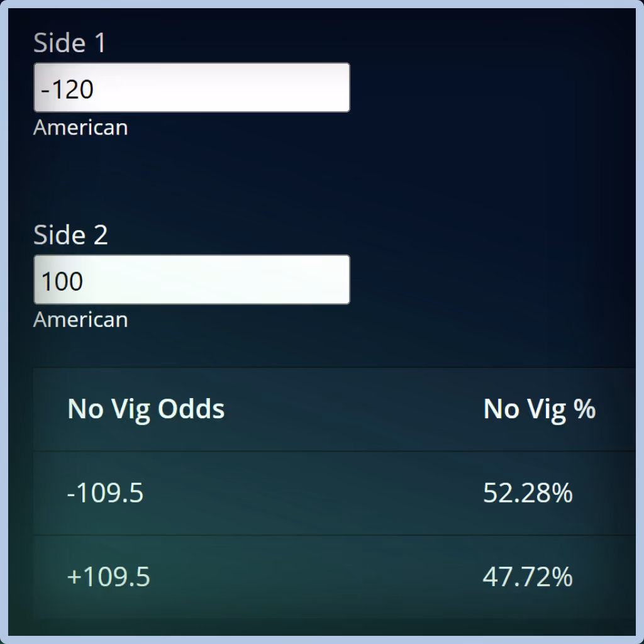Select the Side 1 label
The width and height of the screenshot is (644, 644).
point(69,42)
